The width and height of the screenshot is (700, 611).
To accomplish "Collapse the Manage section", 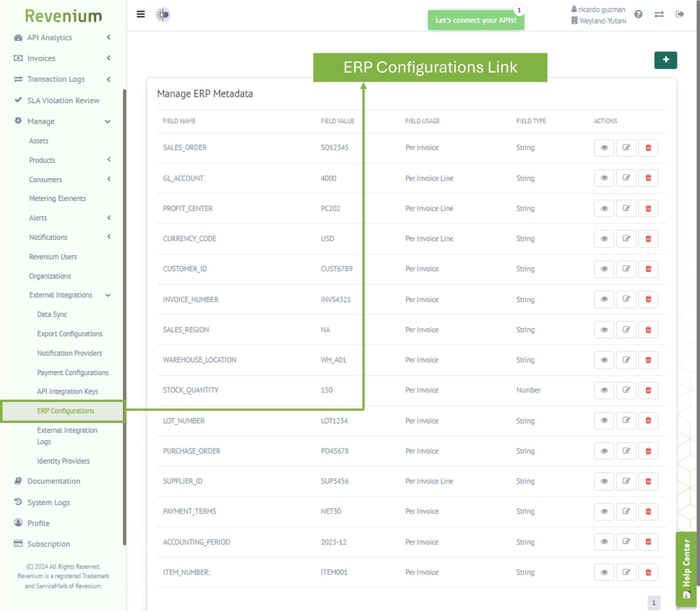I will click(x=41, y=121).
